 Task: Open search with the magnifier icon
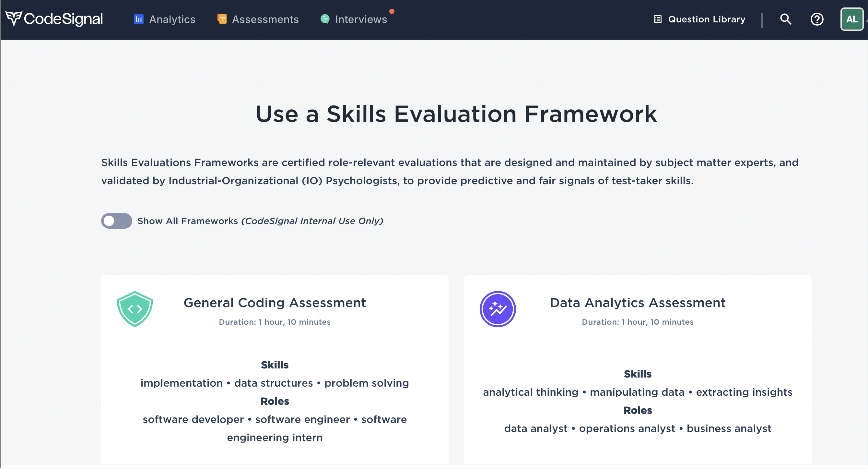coord(785,19)
